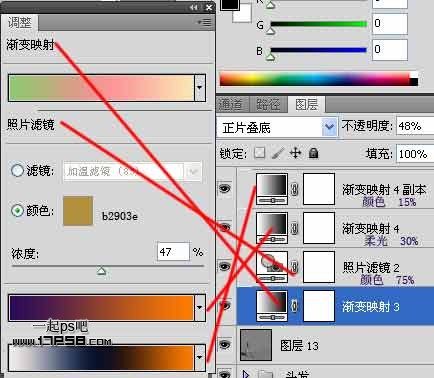Select the 照片滤镜 2 layer name
The image size is (434, 378).
(371, 267)
